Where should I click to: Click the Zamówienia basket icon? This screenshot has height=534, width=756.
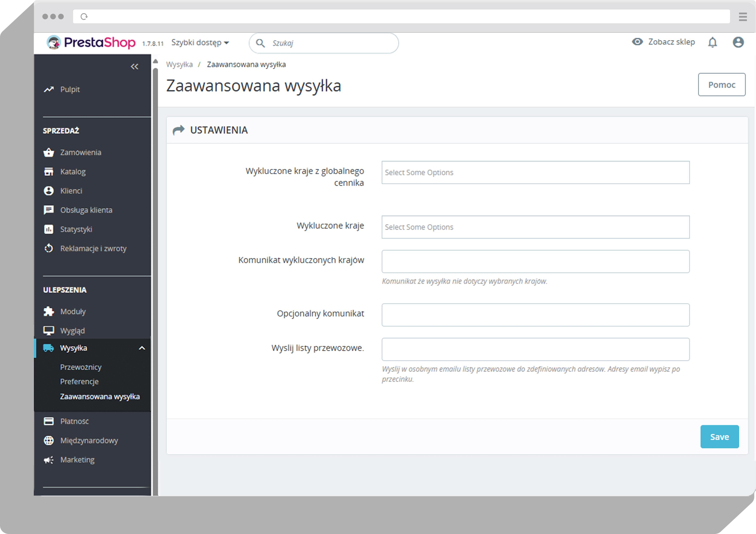49,152
